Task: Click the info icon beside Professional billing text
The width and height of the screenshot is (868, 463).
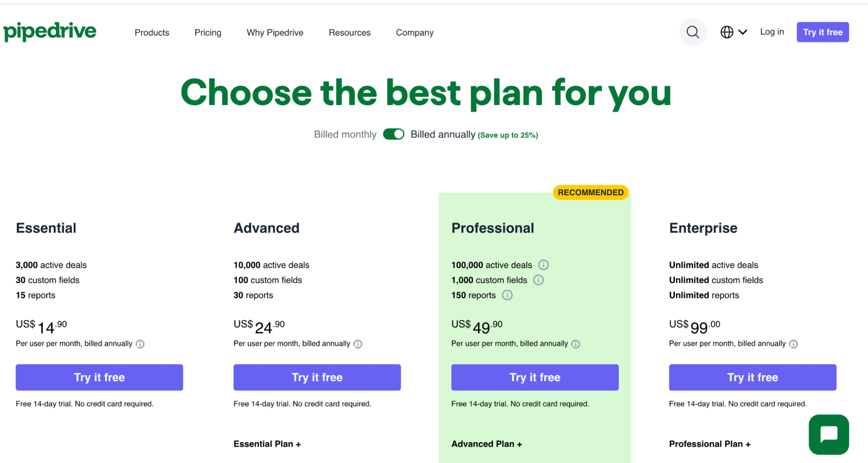Action: point(576,344)
